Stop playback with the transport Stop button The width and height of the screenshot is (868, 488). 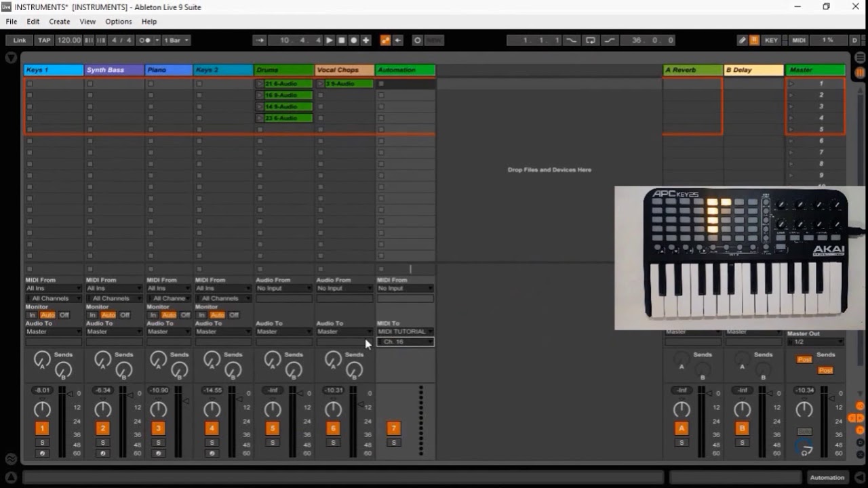click(x=342, y=40)
